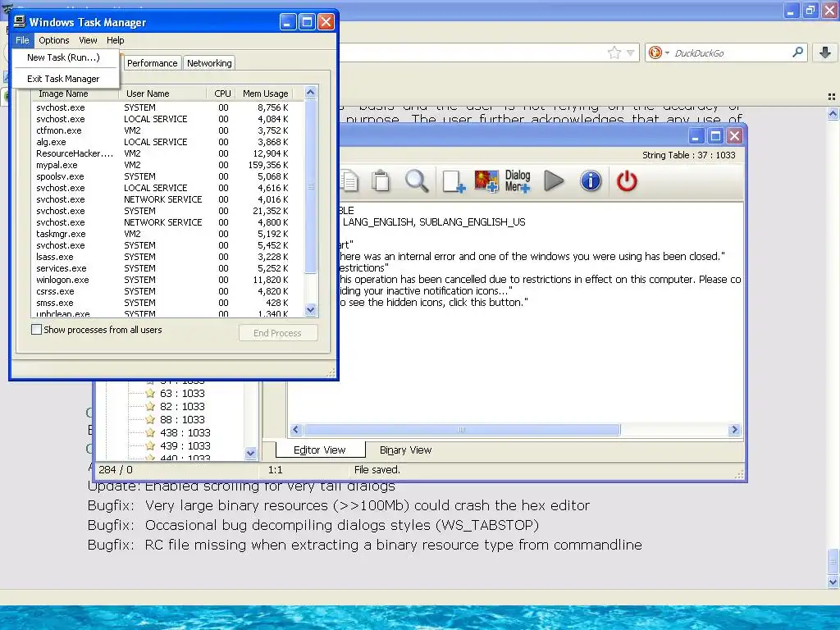Select tree item 82 : 1033
Viewport: 840px width, 630px height.
click(x=182, y=407)
